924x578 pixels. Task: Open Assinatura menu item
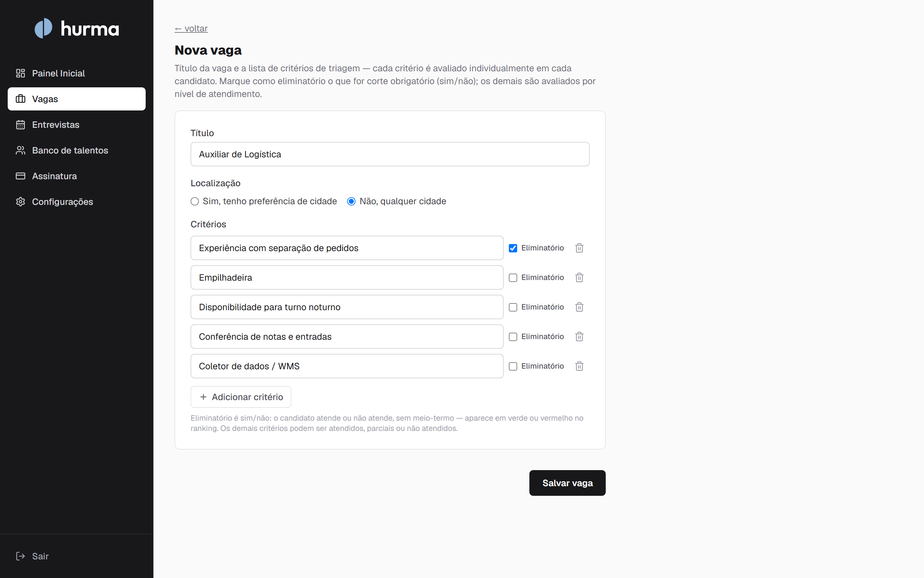pos(76,176)
